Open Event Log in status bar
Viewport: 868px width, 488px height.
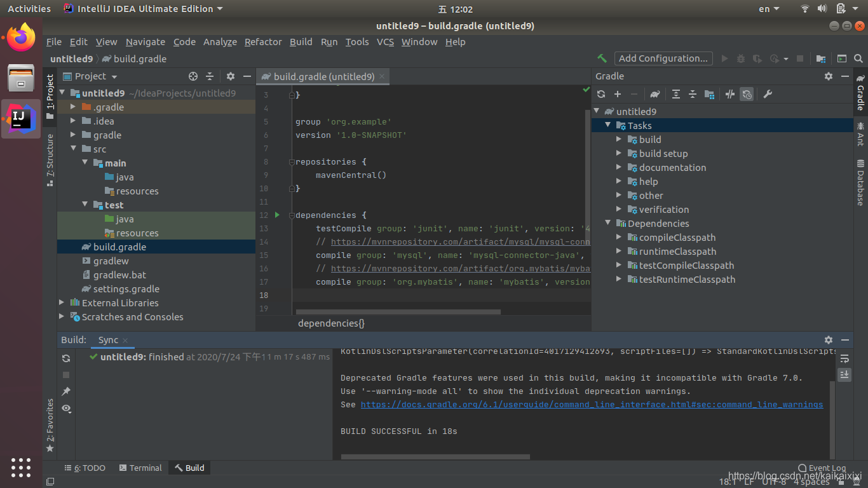tap(822, 468)
